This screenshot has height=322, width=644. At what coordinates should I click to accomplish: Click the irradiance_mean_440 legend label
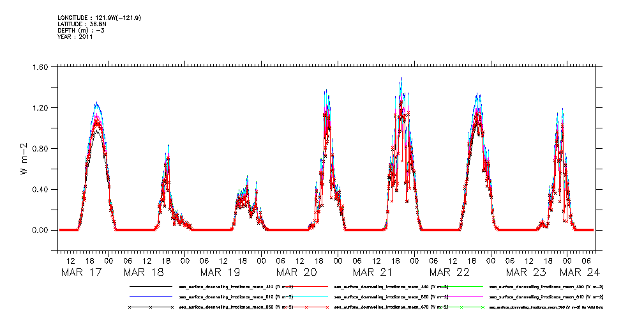[x=391, y=286]
